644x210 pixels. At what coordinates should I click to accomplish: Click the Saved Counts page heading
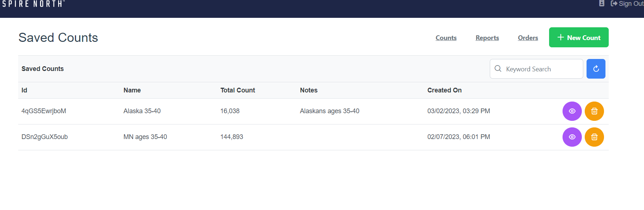(58, 37)
